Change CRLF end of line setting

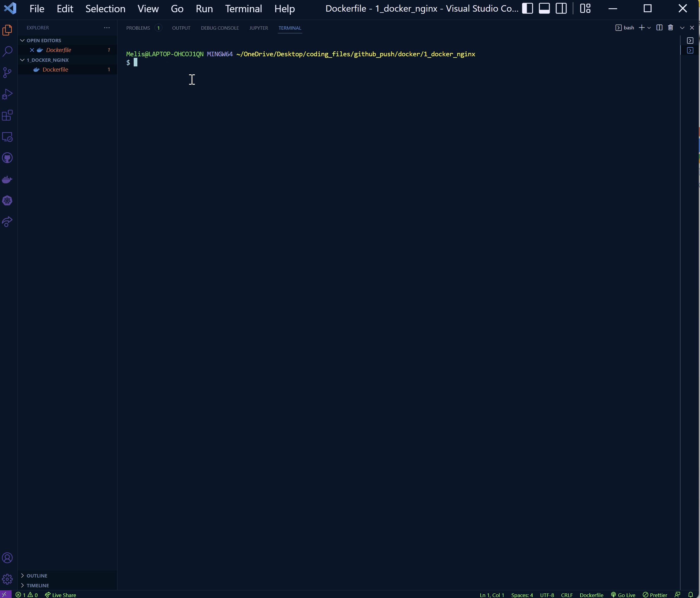pos(567,595)
